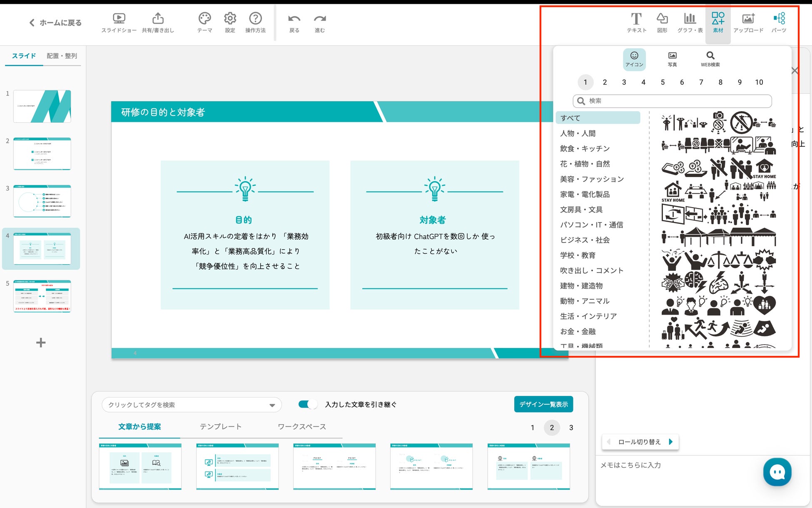Click the デザイン一覧表示 button

[x=543, y=404]
